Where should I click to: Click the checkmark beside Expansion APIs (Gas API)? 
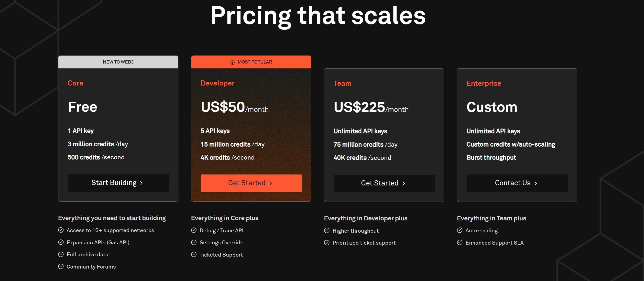click(x=61, y=242)
